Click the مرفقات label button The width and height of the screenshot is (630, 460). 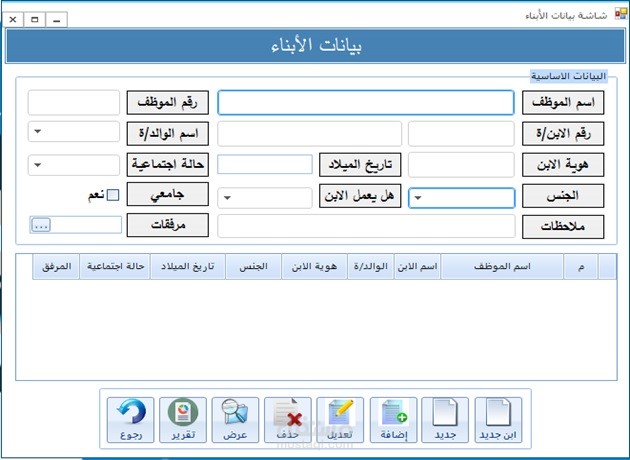tap(168, 225)
